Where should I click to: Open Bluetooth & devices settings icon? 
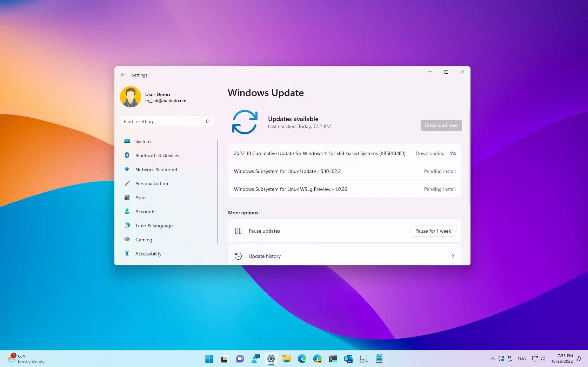point(127,155)
